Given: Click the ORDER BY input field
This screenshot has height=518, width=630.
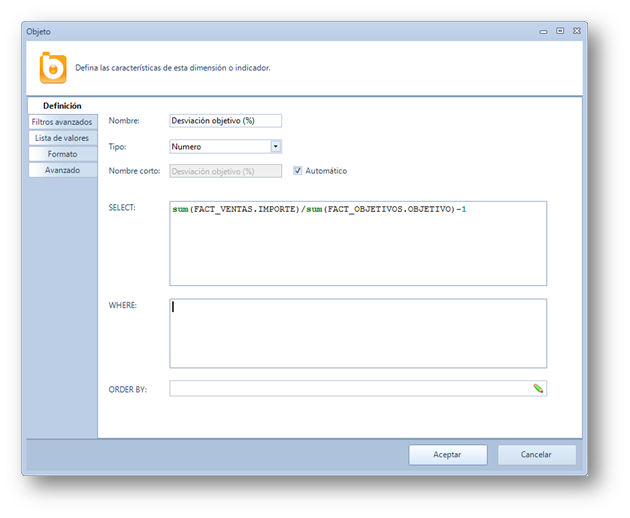Looking at the screenshot, I should click(x=350, y=388).
